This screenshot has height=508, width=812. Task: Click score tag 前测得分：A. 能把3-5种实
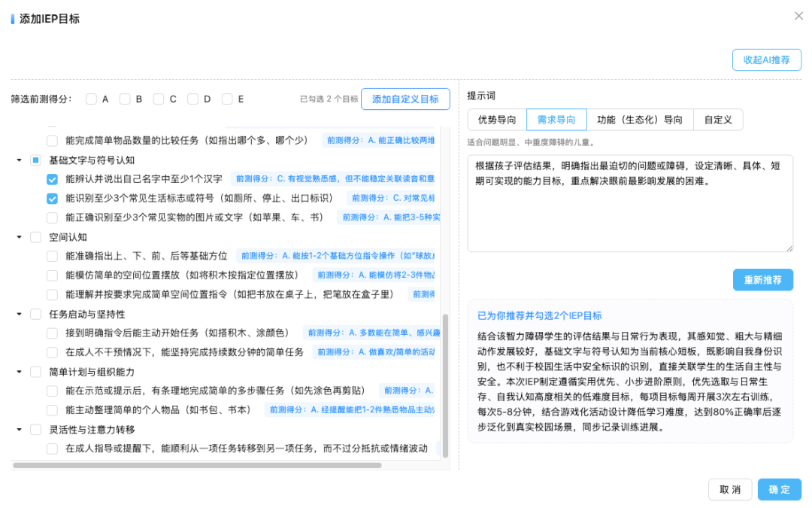coord(389,217)
